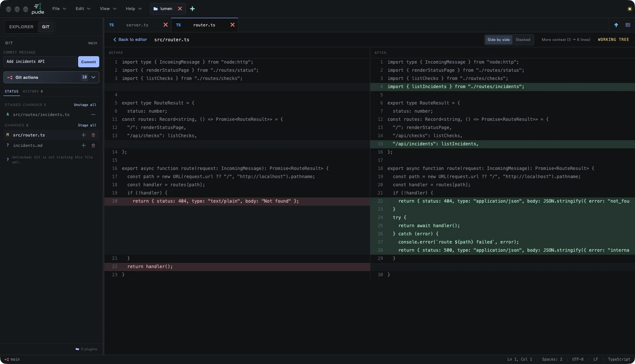Close the router.ts editor tab
Screen dimensions: 635x364
tap(232, 25)
